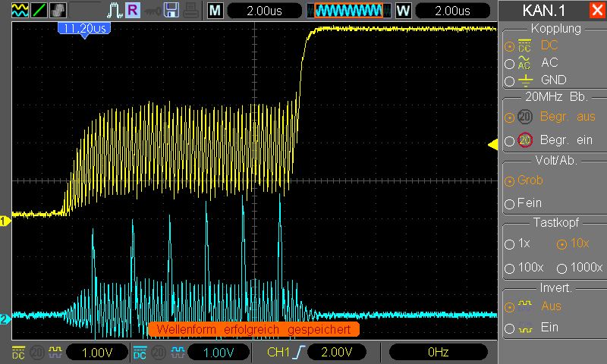The image size is (607, 364).
Task: Click the floppy disk save icon
Action: [171, 11]
